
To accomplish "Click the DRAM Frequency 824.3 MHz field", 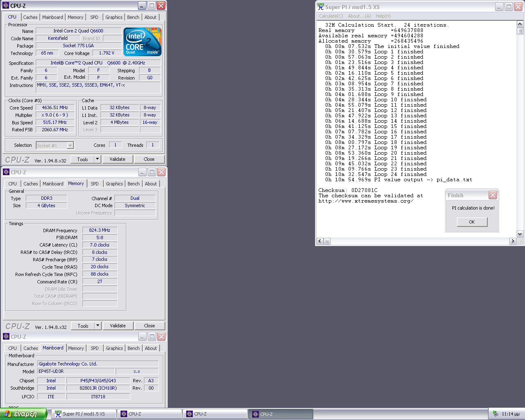I will pyautogui.click(x=100, y=230).
